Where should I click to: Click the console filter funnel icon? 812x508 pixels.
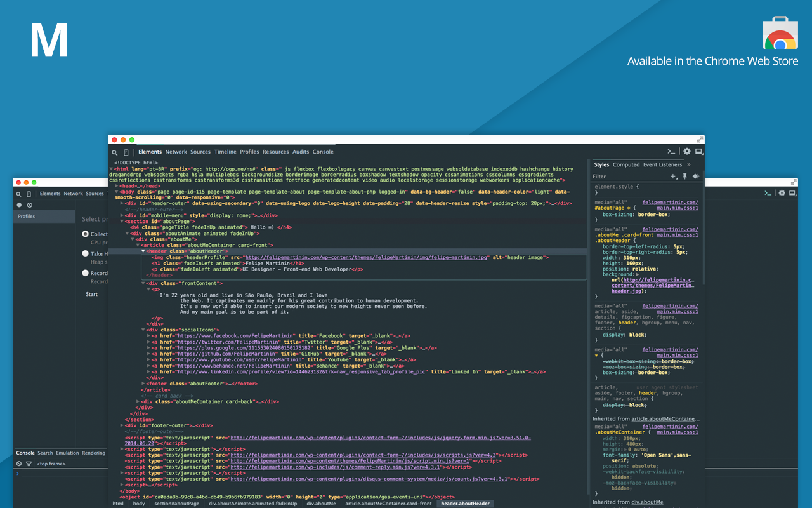coord(29,464)
